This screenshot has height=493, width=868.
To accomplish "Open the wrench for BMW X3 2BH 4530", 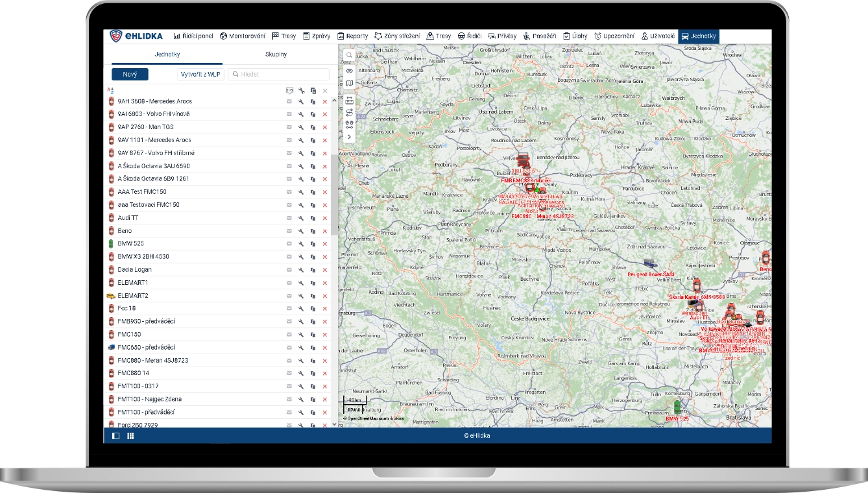I will 301,257.
